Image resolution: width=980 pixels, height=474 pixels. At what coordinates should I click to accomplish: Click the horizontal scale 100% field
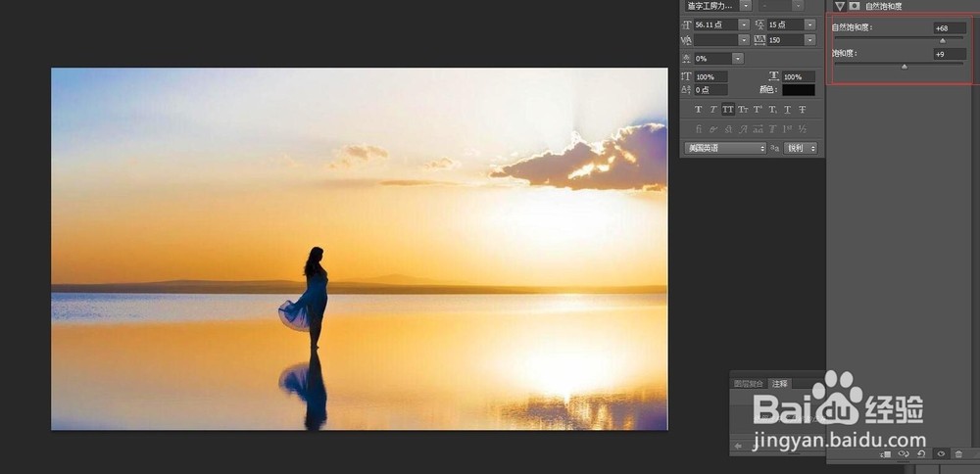(798, 76)
